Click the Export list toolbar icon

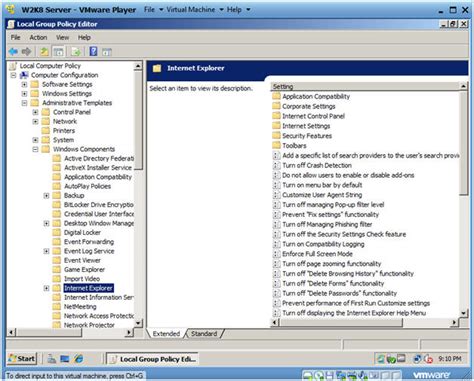pos(76,52)
